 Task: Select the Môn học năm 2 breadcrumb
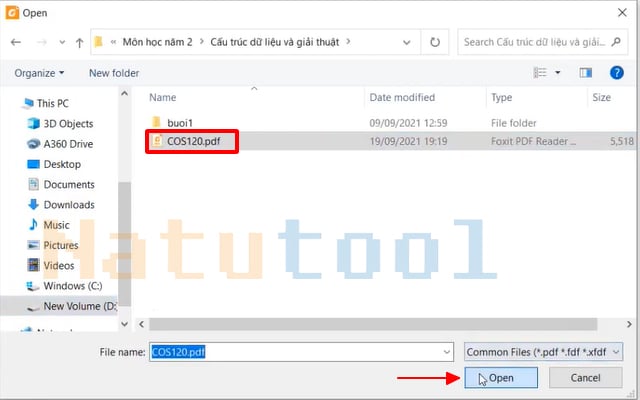158,42
